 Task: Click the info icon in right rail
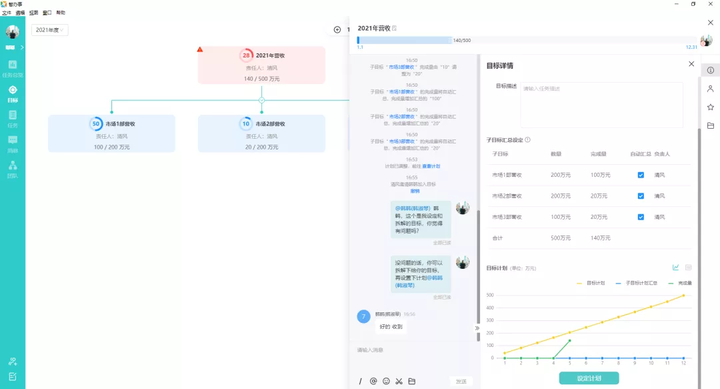pyautogui.click(x=710, y=70)
